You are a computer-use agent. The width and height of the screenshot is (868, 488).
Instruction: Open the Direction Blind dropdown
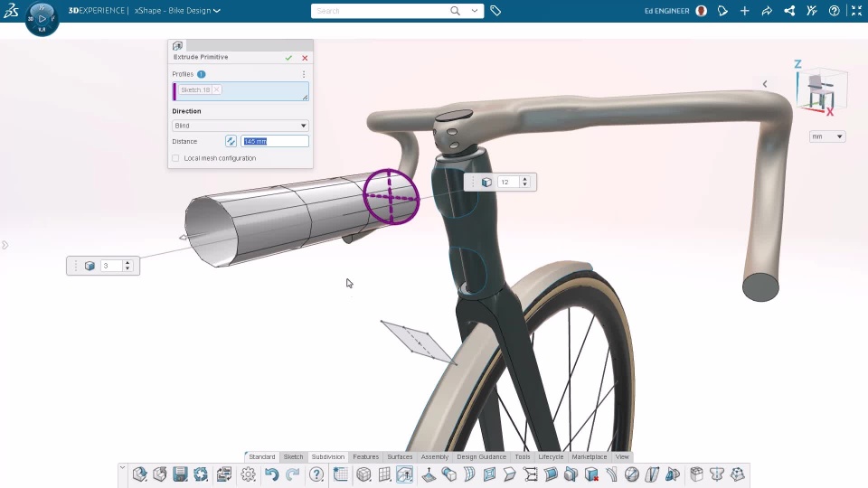(x=241, y=126)
